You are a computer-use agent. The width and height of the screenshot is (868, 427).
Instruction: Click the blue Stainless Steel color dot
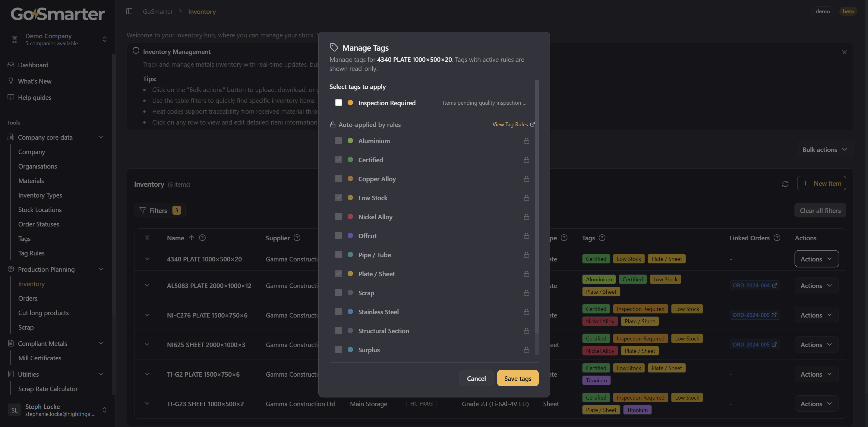pos(350,312)
